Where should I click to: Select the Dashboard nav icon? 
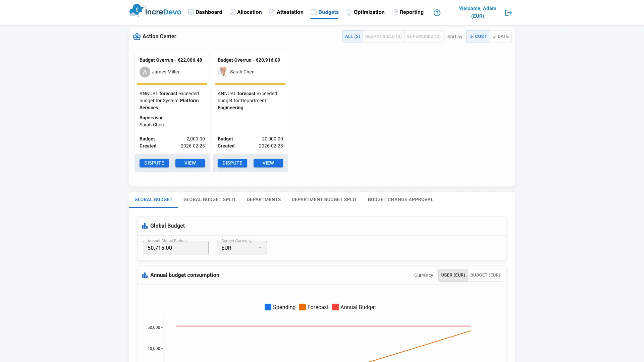(191, 12)
